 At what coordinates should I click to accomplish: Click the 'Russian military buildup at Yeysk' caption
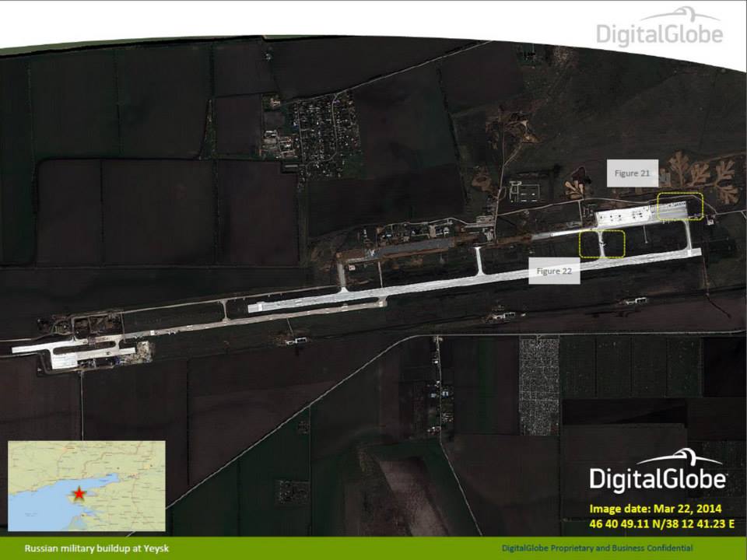tap(96, 549)
